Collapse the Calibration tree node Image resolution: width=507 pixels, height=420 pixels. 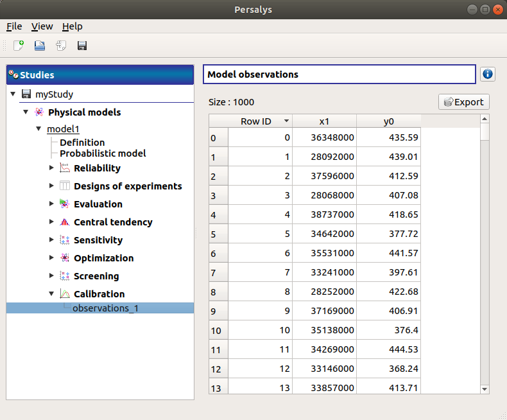[52, 294]
